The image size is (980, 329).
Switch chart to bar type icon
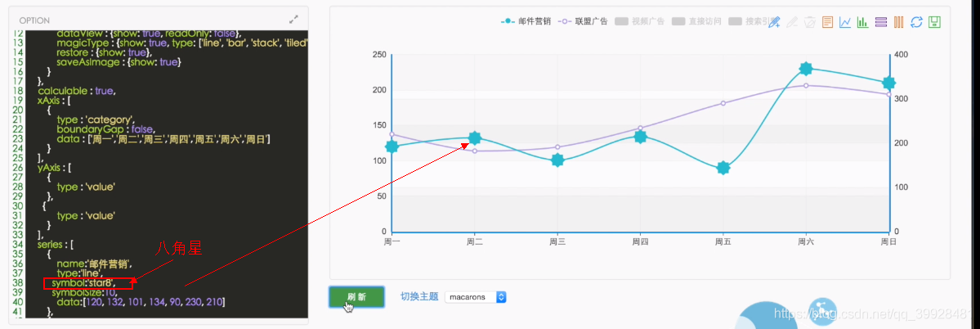(863, 23)
